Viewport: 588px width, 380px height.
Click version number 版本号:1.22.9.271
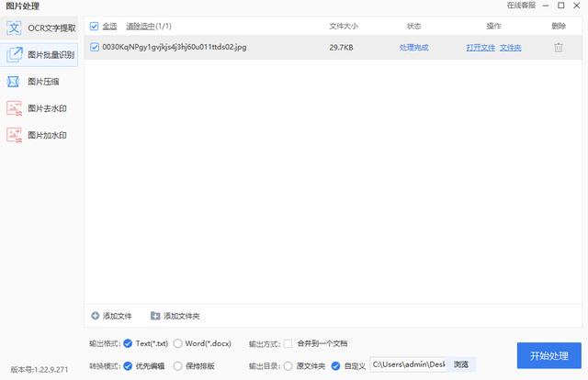tap(40, 370)
